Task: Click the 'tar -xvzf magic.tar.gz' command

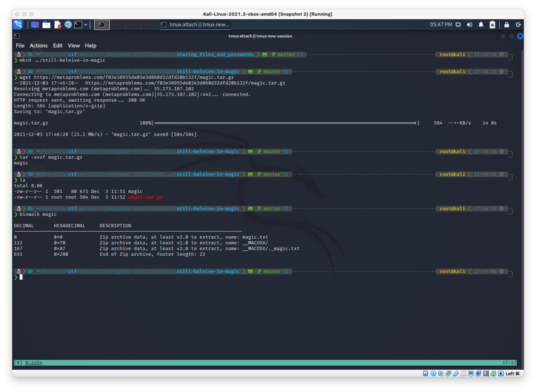Action: [x=51, y=157]
